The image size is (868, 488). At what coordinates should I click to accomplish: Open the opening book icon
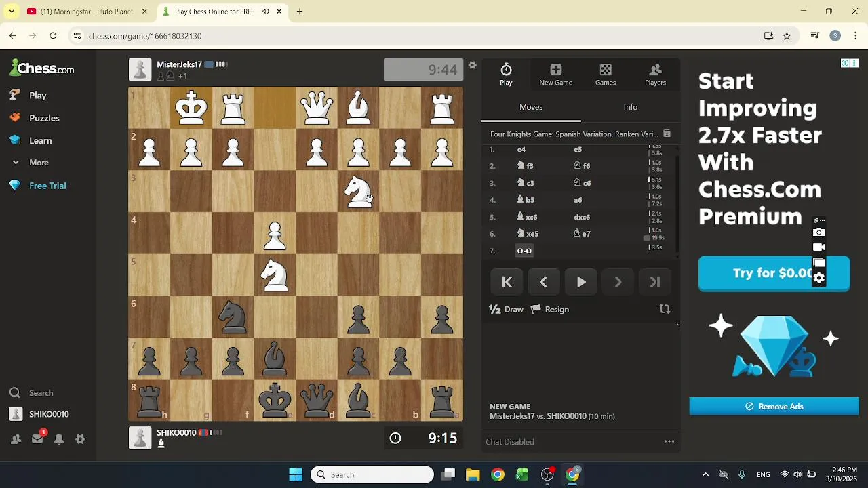667,134
